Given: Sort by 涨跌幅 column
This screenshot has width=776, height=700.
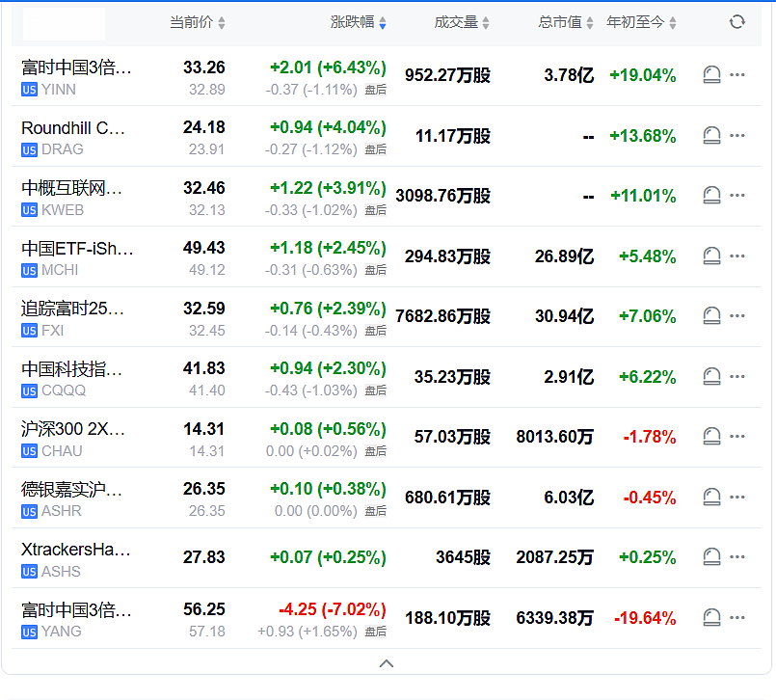Looking at the screenshot, I should click(x=359, y=22).
